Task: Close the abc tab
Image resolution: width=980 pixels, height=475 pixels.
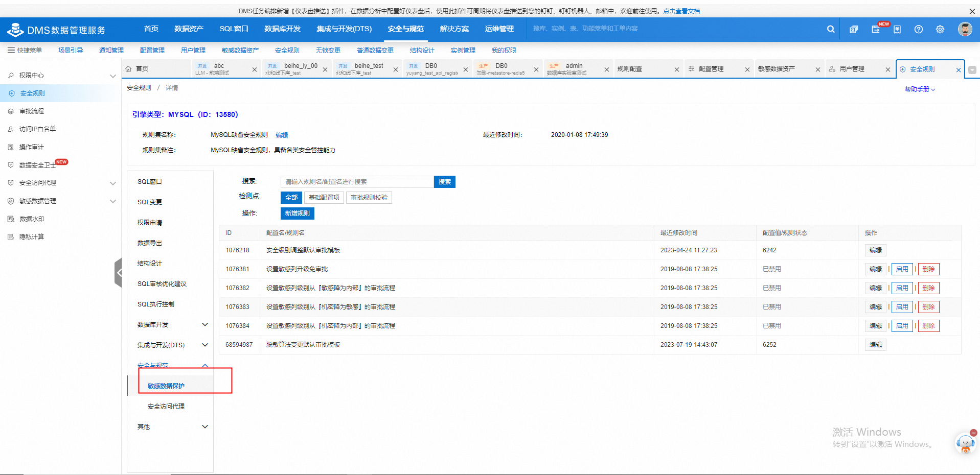Action: [255, 69]
